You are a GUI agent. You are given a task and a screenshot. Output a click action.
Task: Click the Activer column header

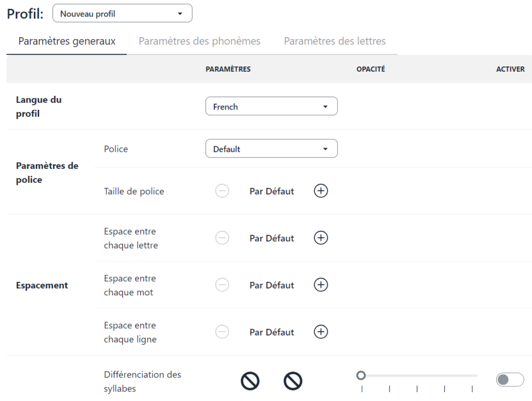(x=510, y=69)
